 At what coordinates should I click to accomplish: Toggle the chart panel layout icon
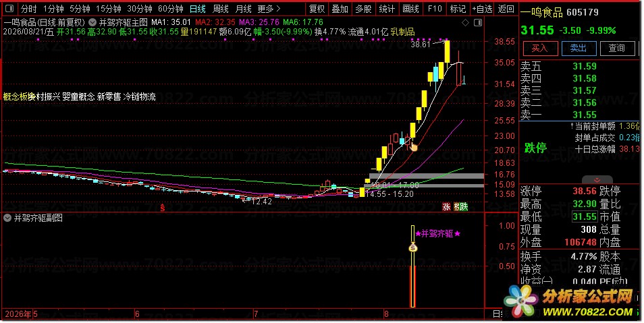pyautogui.click(x=478, y=22)
